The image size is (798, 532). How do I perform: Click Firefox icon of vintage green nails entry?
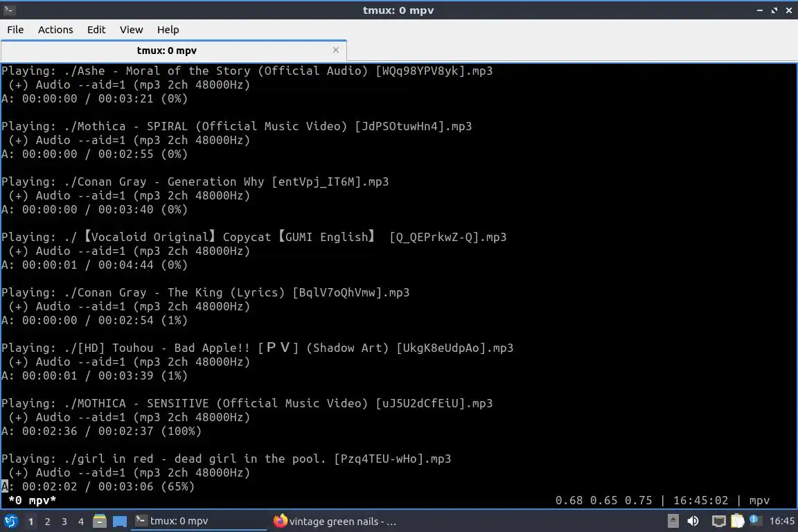click(x=280, y=521)
